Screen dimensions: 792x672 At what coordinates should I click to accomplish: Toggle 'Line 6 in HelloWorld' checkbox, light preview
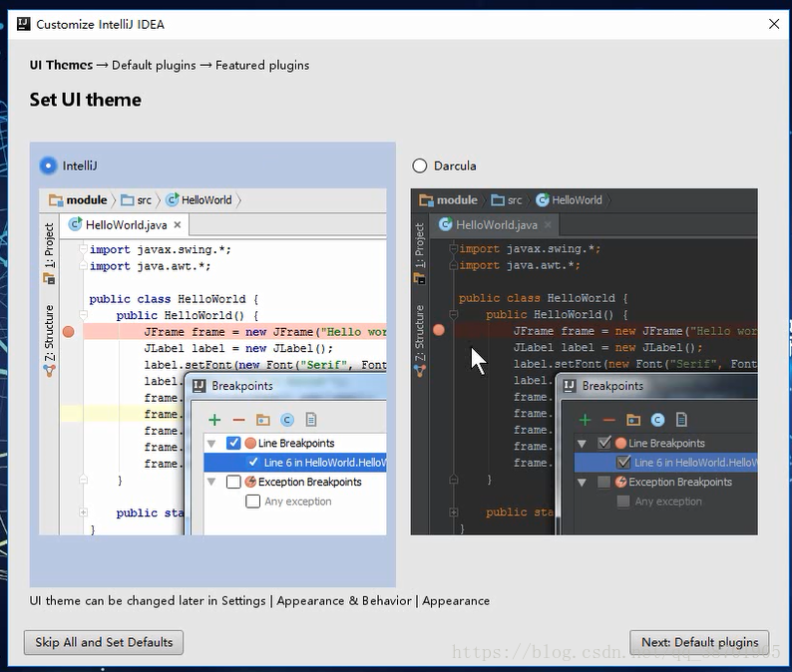253,462
